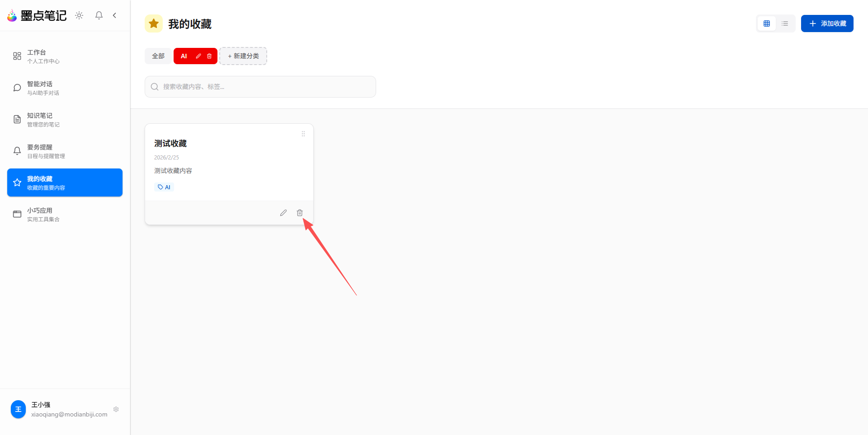Image resolution: width=868 pixels, height=435 pixels.
Task: Open the notifications bell in header
Action: pyautogui.click(x=99, y=15)
